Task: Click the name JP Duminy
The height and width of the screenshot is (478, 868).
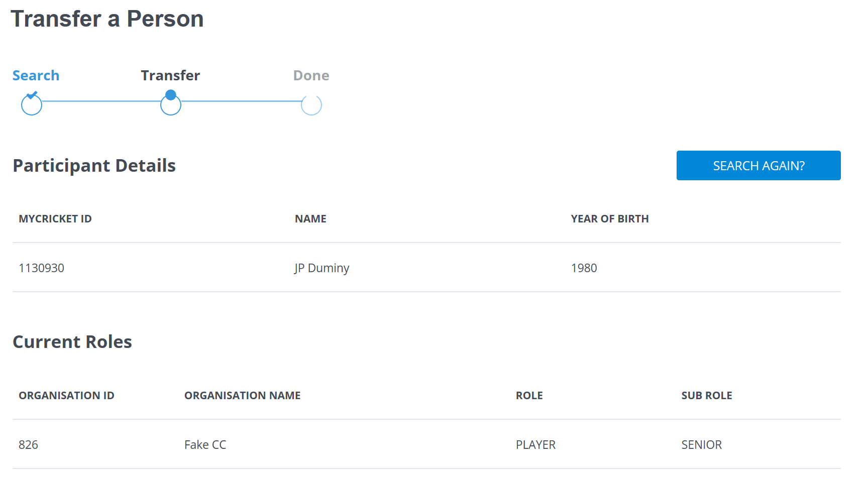Action: coord(322,268)
